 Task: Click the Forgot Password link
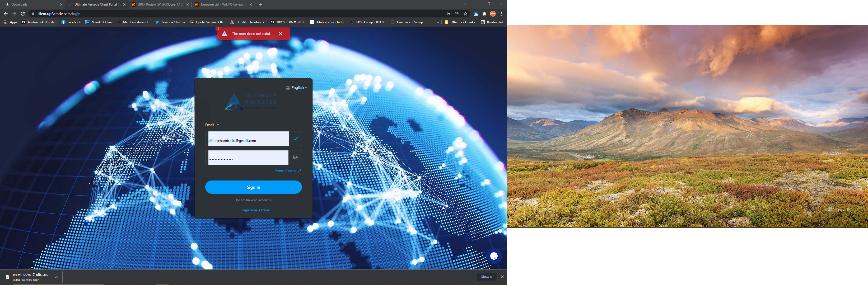click(288, 170)
